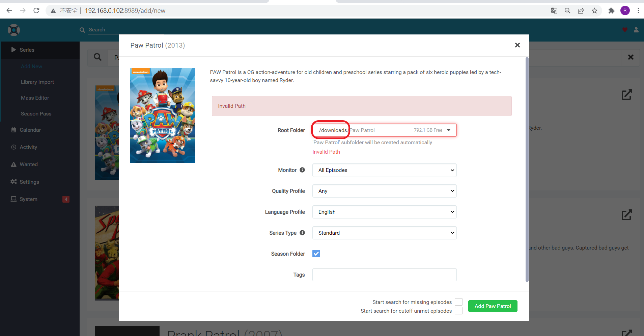Viewport: 644px width, 336px height.
Task: Enable Start search for missing episodes
Action: click(x=458, y=302)
